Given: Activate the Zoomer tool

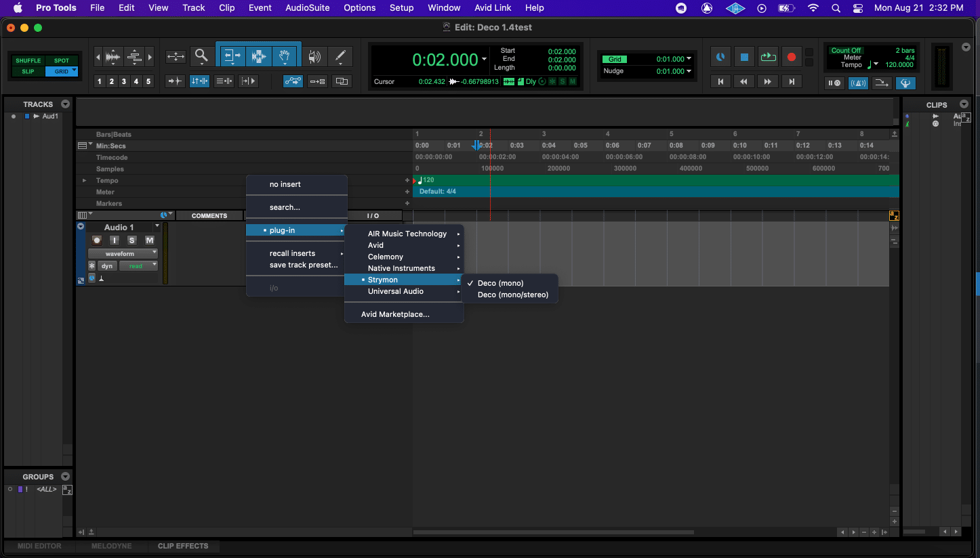Looking at the screenshot, I should click(x=201, y=55).
